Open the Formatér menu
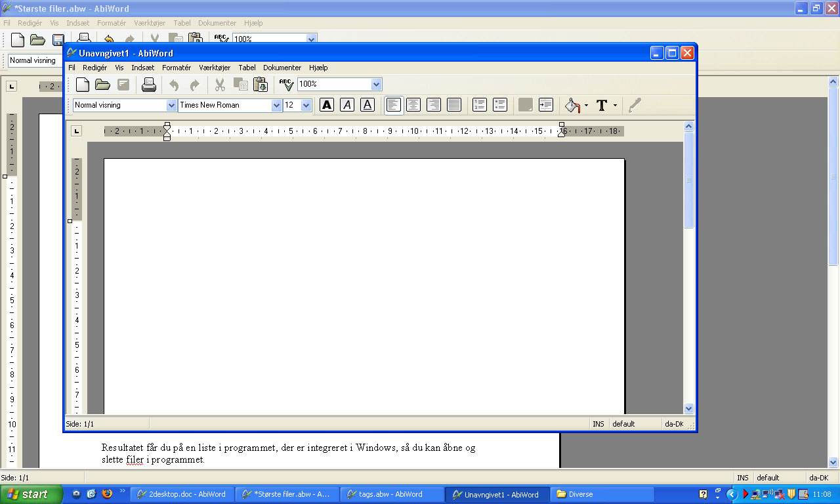The height and width of the screenshot is (504, 840). (x=177, y=68)
